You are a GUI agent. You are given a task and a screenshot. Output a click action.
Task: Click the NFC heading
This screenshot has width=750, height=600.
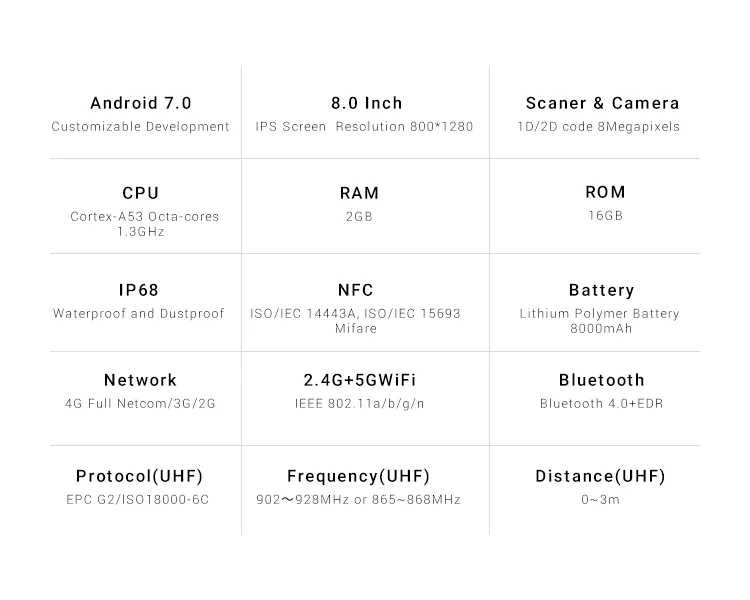pyautogui.click(x=356, y=290)
